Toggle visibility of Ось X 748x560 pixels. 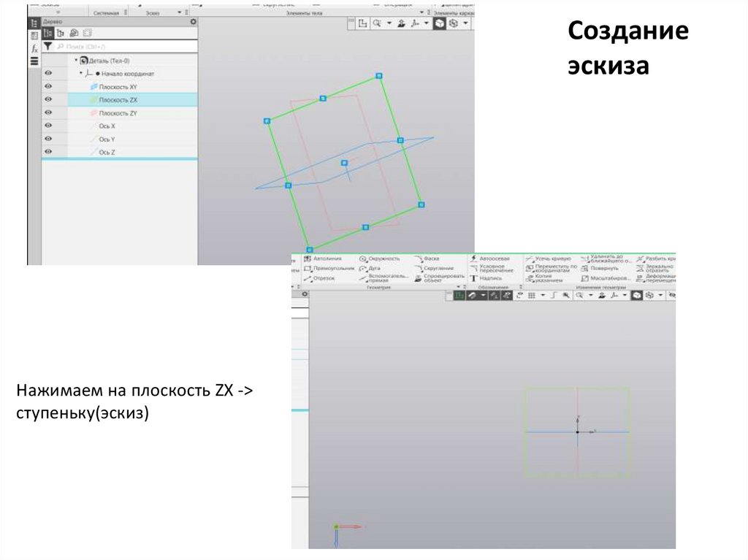[48, 126]
